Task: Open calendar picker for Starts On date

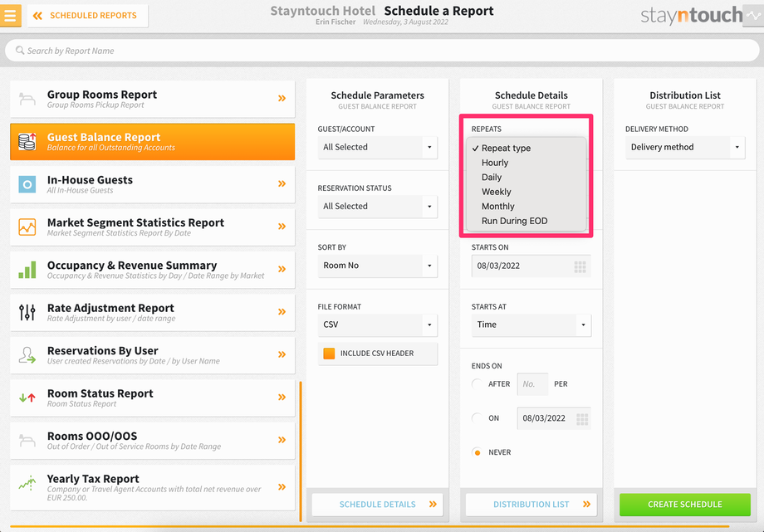Action: tap(580, 266)
